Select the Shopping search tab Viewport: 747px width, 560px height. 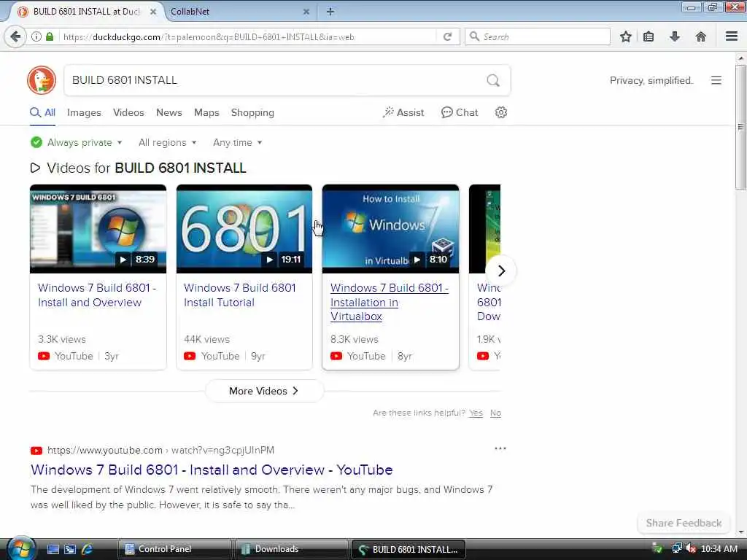pyautogui.click(x=252, y=112)
